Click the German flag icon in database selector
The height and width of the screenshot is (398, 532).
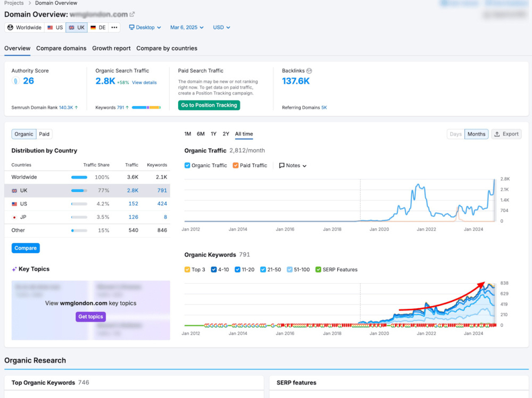pos(93,28)
